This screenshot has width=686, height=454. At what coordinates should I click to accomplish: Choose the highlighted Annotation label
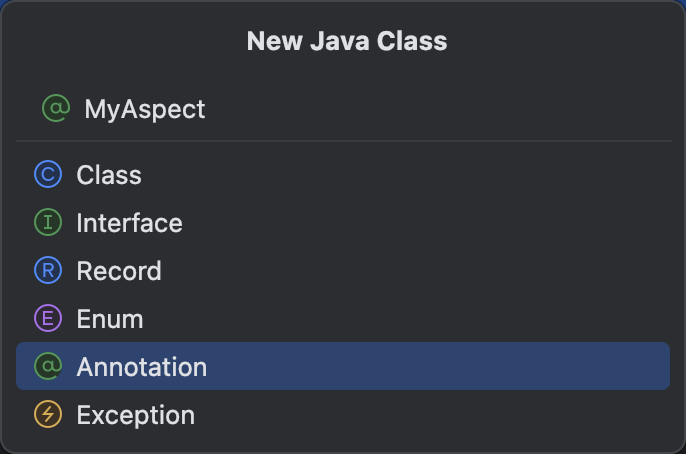click(x=142, y=367)
